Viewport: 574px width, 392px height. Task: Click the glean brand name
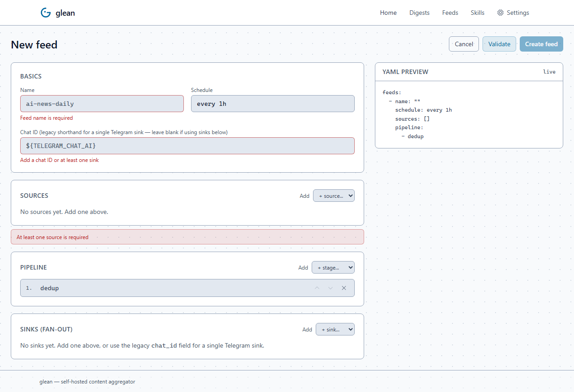click(x=65, y=13)
